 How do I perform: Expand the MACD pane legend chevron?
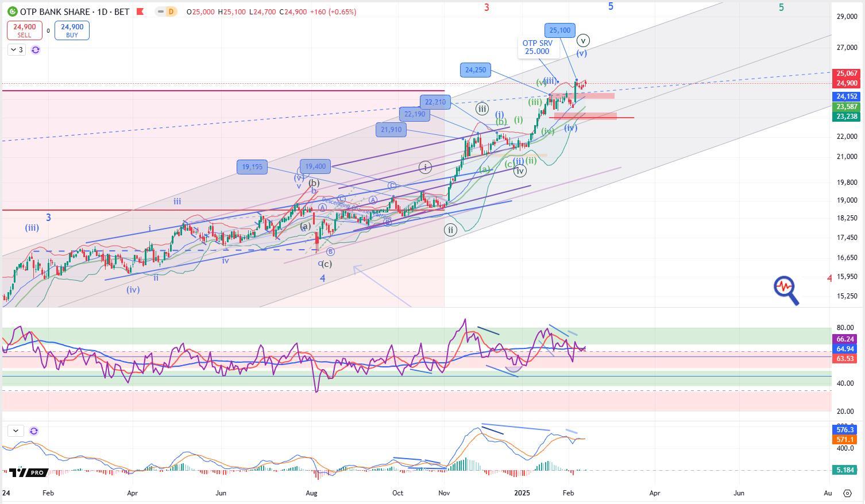tap(16, 431)
